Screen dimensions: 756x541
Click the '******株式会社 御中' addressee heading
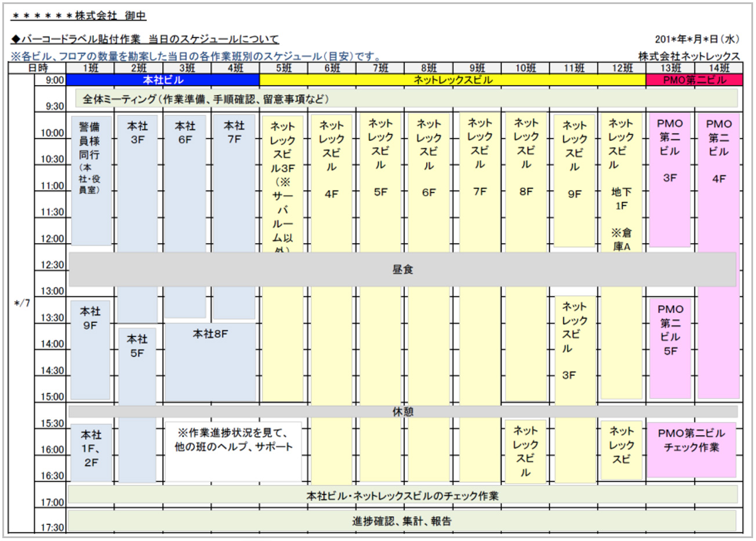click(x=79, y=16)
